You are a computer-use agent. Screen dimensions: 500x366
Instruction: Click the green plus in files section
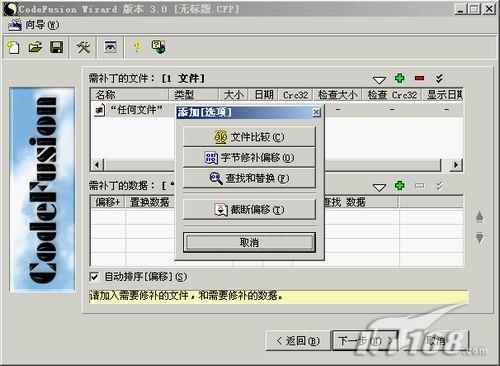pos(399,78)
